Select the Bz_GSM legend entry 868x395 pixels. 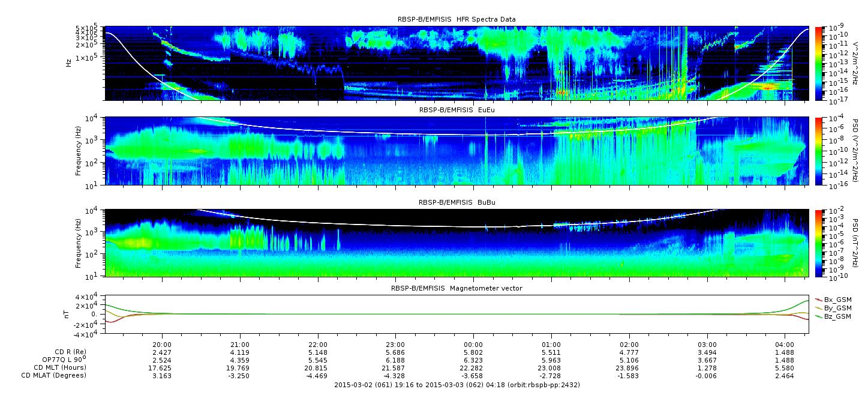837,316
